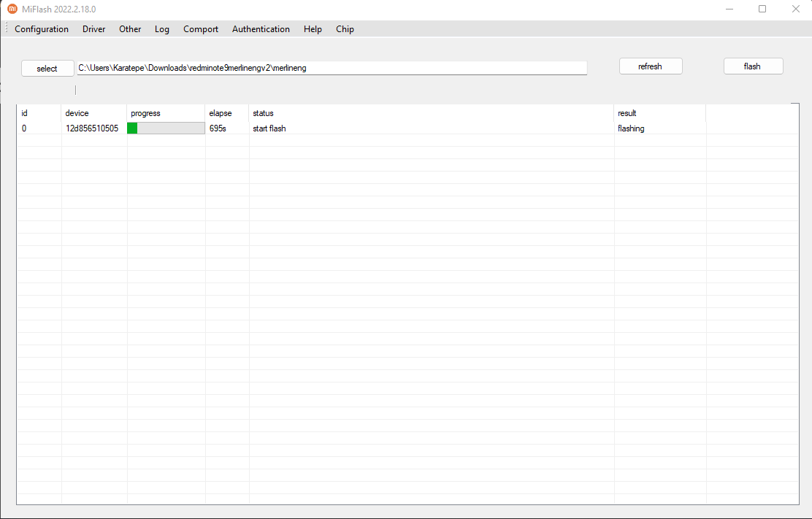Open the Authentication menu
812x519 pixels.
click(x=261, y=29)
